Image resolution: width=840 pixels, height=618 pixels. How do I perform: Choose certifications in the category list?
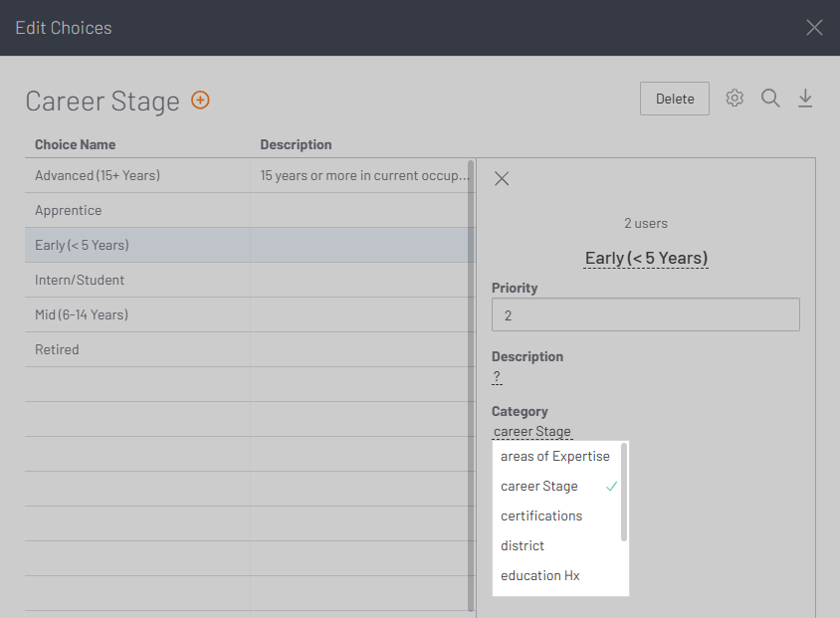(x=541, y=515)
